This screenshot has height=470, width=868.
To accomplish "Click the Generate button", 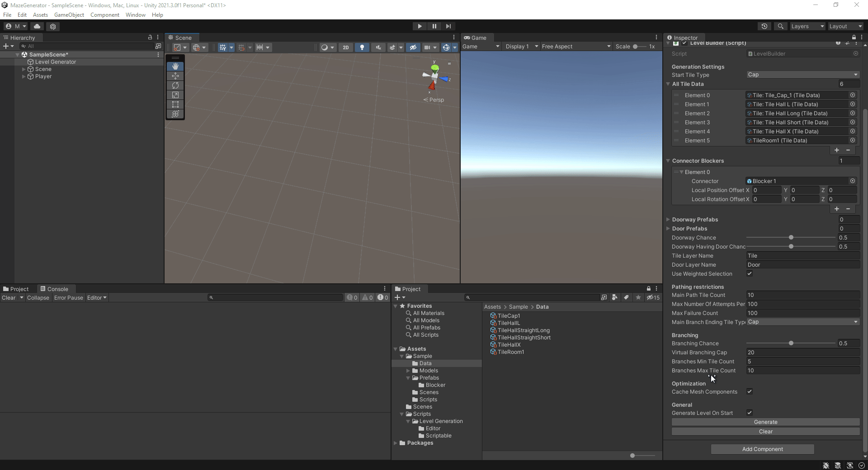I will pyautogui.click(x=766, y=422).
